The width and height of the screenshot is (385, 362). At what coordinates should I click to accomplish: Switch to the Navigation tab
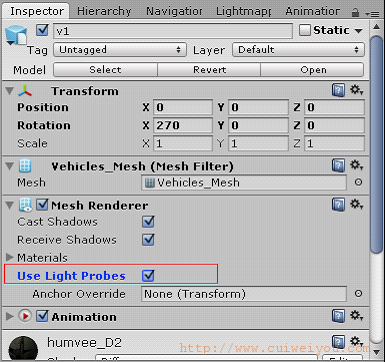click(x=174, y=11)
